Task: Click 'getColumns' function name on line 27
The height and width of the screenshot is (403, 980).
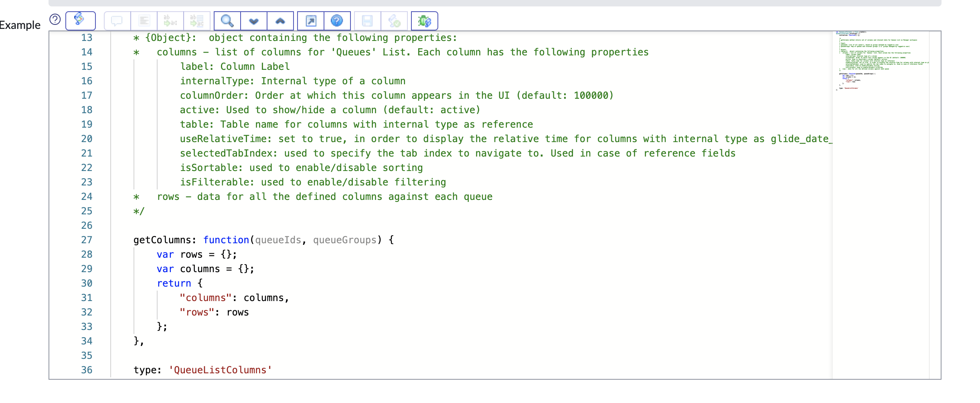Action: tap(162, 240)
